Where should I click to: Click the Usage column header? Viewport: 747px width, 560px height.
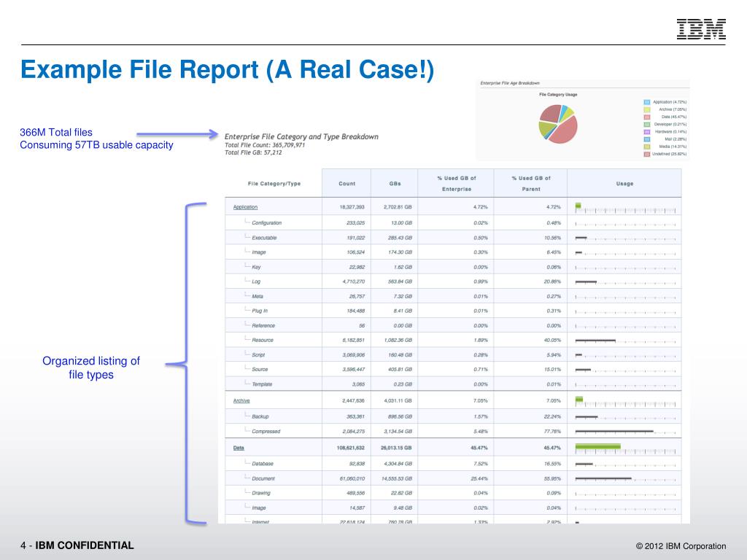coord(624,184)
